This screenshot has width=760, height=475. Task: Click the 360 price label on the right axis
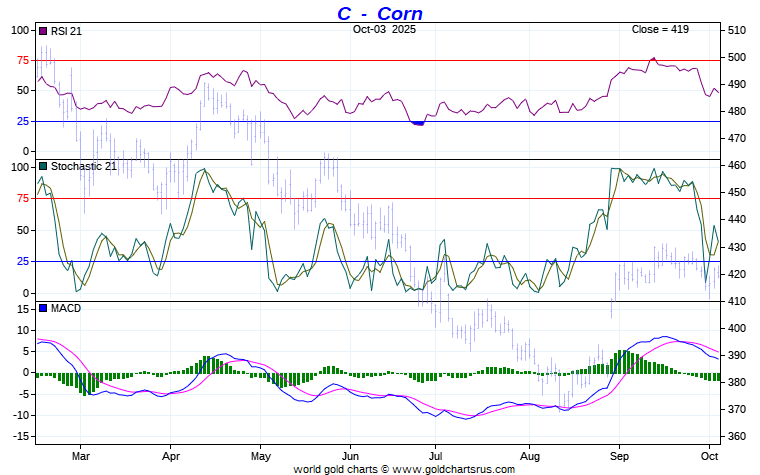737,436
